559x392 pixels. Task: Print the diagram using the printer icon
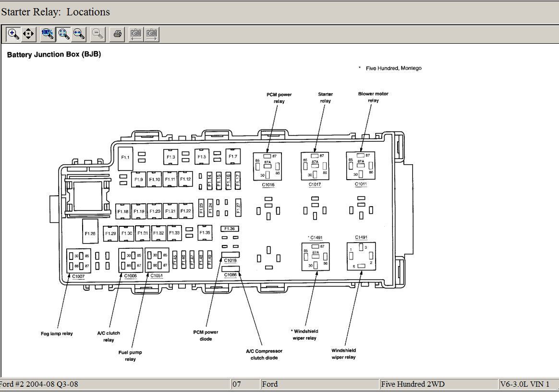(117, 34)
